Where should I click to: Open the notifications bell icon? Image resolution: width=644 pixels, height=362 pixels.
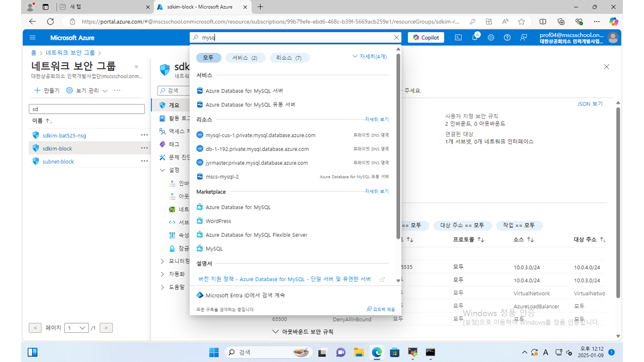tap(475, 38)
